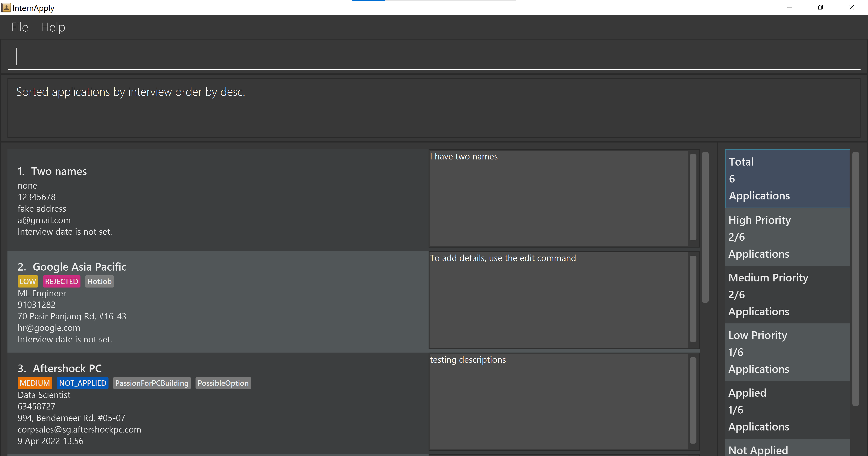Viewport: 868px width, 456px height.
Task: Click the Total Applications summary card
Action: pyautogui.click(x=787, y=179)
